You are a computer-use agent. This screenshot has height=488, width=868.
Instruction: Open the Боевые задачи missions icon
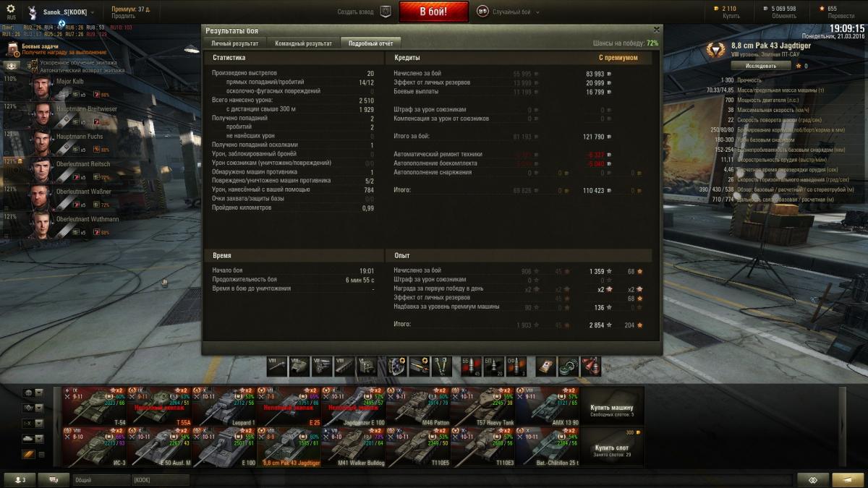[x=12, y=48]
